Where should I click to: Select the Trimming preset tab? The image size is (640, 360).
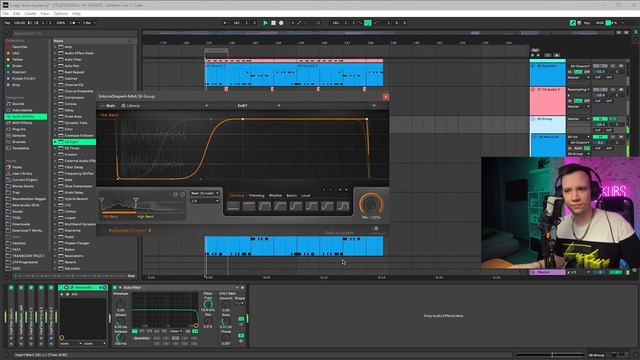pos(256,196)
